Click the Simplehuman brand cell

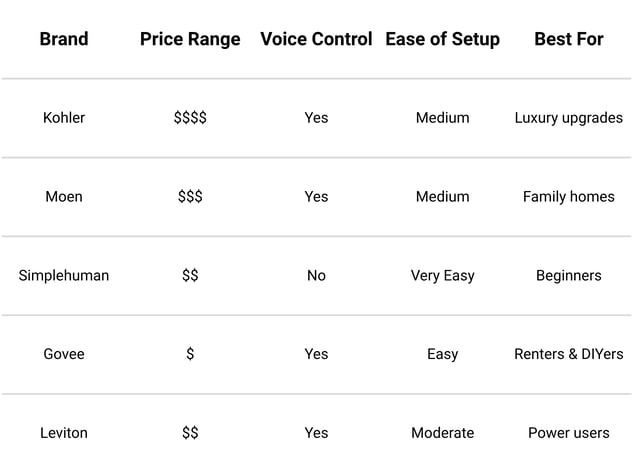pos(64,275)
